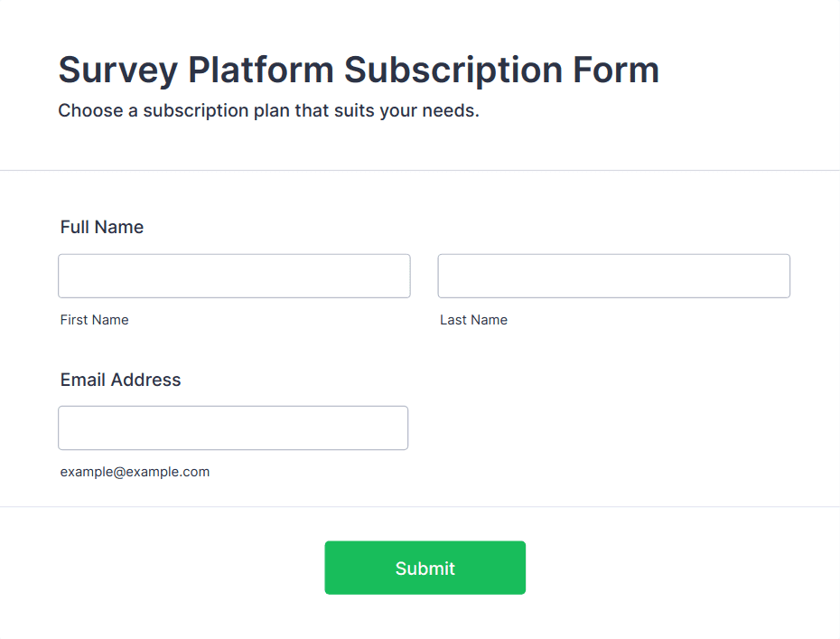840x639 pixels.
Task: Click the First Name input field
Action: (234, 276)
